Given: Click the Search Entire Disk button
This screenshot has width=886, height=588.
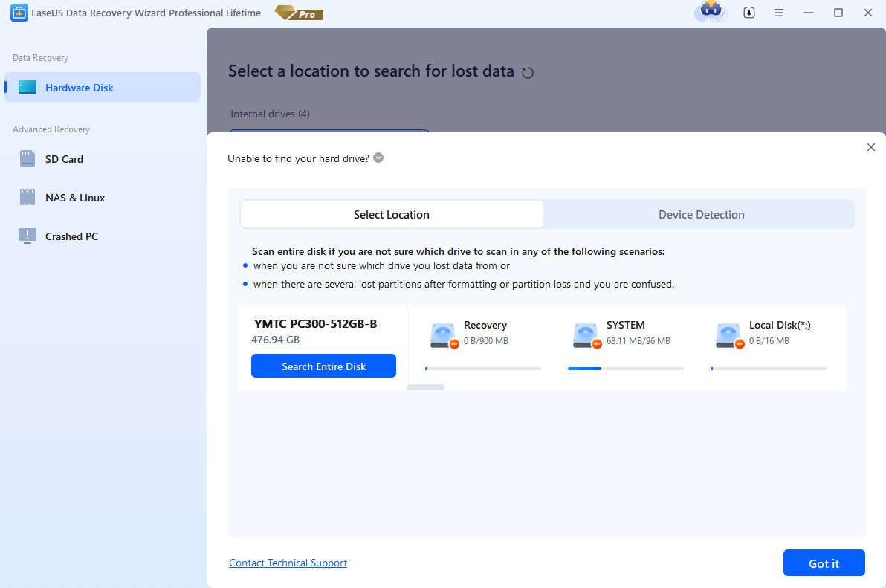Looking at the screenshot, I should [x=323, y=366].
